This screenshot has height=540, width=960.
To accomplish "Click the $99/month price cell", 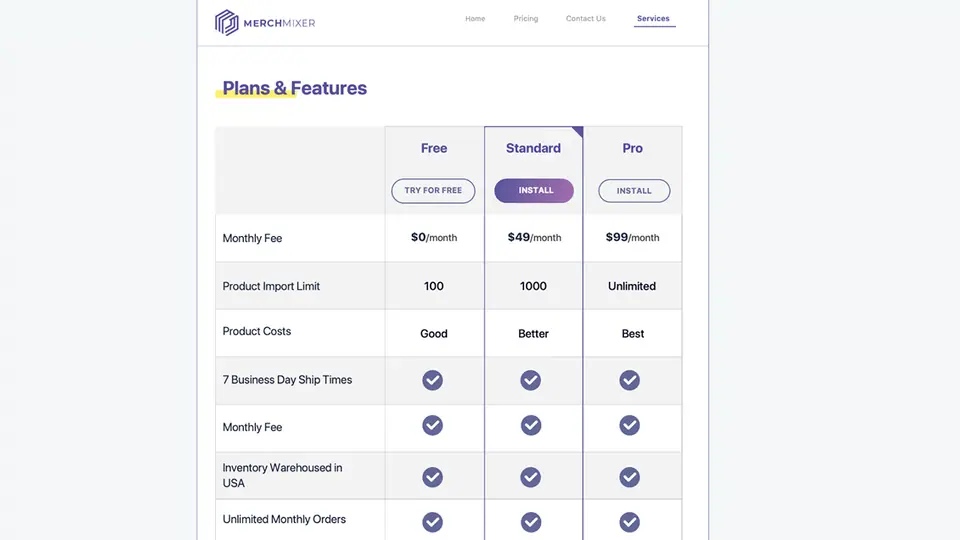I will point(632,238).
